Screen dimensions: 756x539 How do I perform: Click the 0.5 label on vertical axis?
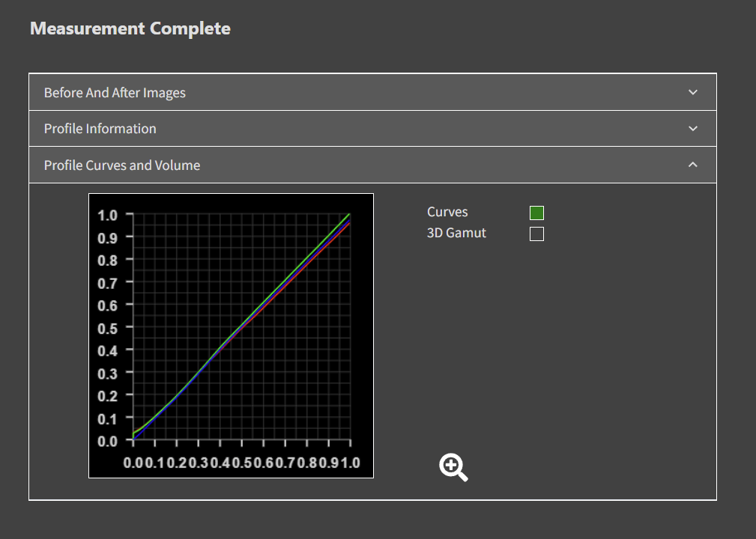[108, 329]
